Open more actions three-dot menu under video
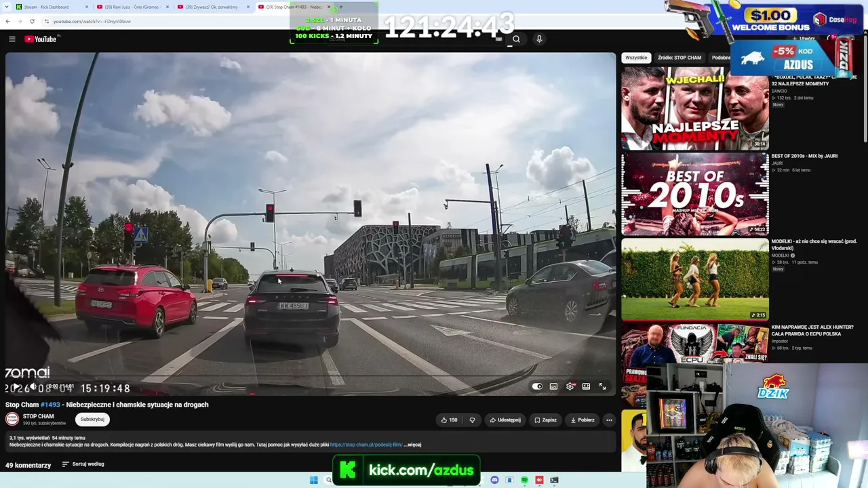This screenshot has height=488, width=868. (609, 420)
